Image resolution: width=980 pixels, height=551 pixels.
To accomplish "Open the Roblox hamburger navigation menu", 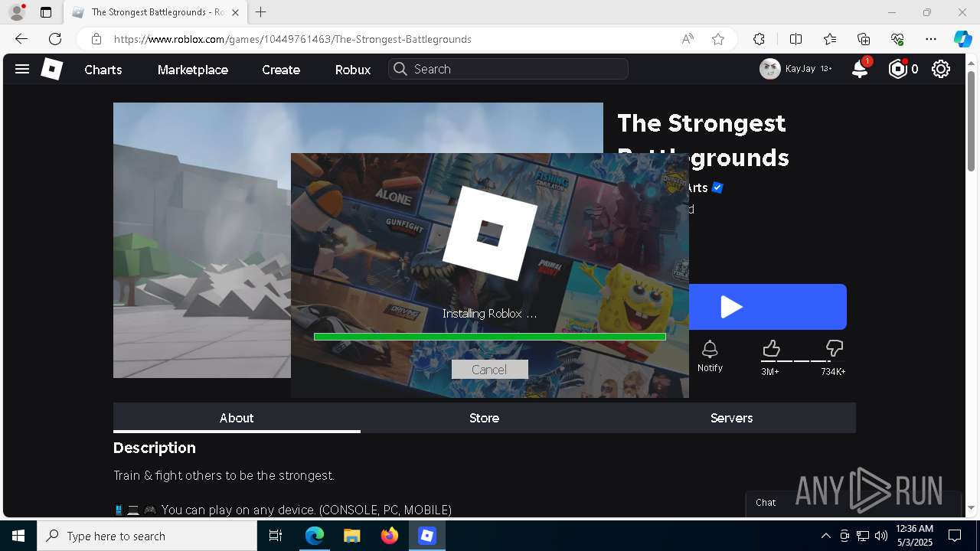I will [22, 69].
